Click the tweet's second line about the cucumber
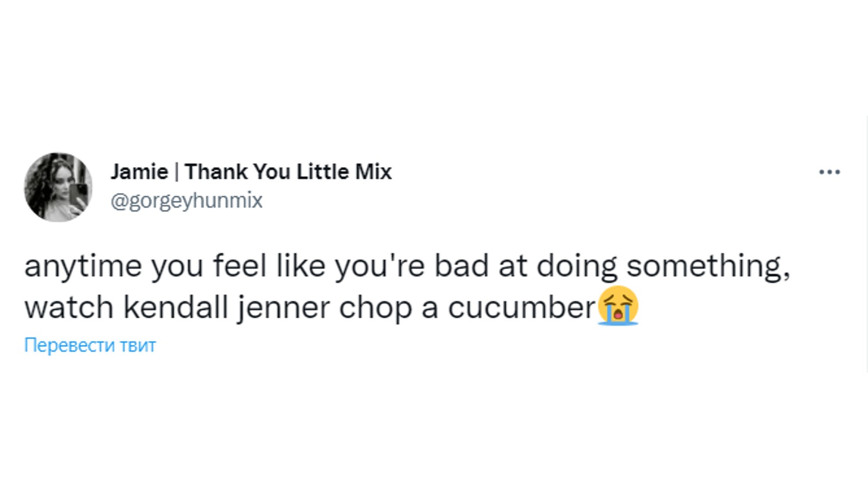The image size is (868, 488). 309,308
